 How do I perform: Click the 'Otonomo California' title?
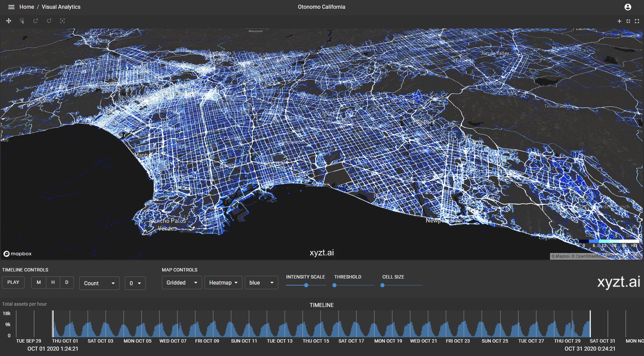pyautogui.click(x=321, y=7)
